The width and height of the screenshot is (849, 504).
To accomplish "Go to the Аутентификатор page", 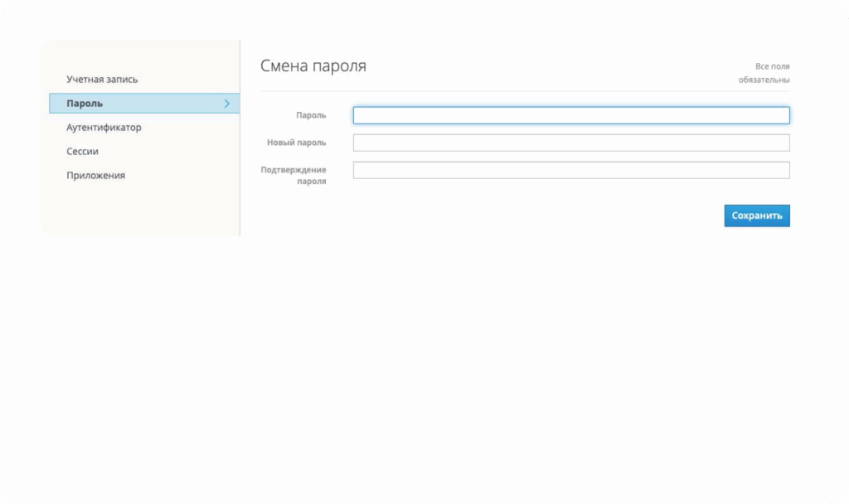I will pos(104,128).
